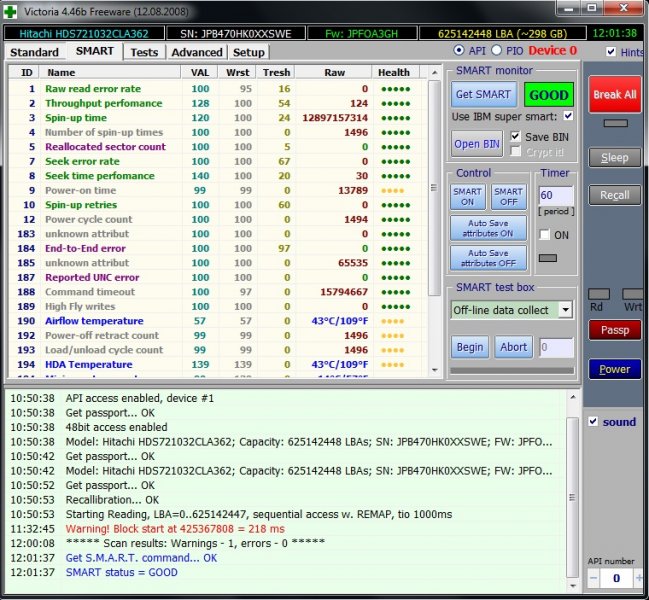
Task: Click the Passp button
Action: coord(614,329)
